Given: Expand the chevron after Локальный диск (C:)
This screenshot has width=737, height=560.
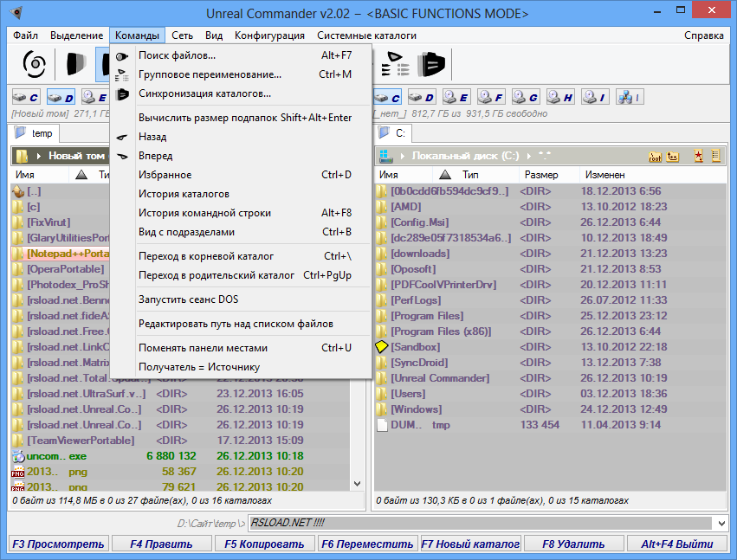Looking at the screenshot, I should (x=529, y=156).
